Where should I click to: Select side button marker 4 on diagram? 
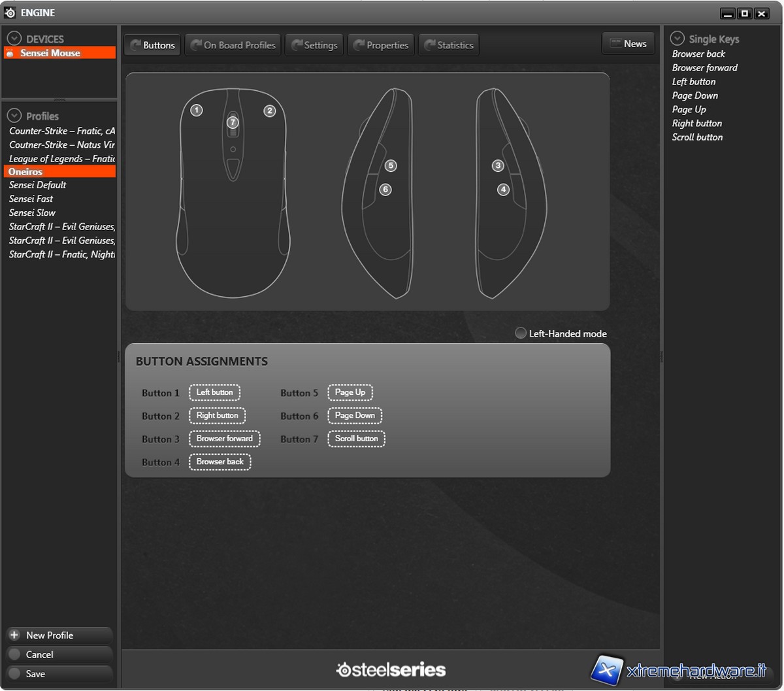coord(502,190)
